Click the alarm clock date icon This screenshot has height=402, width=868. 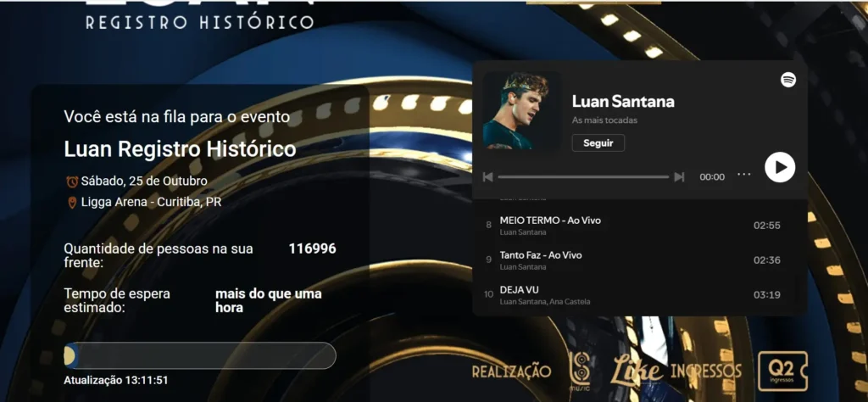tap(72, 181)
